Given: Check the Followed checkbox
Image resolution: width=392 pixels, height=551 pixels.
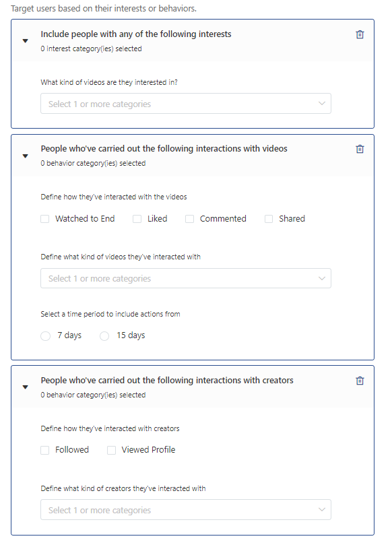Looking at the screenshot, I should pos(45,450).
